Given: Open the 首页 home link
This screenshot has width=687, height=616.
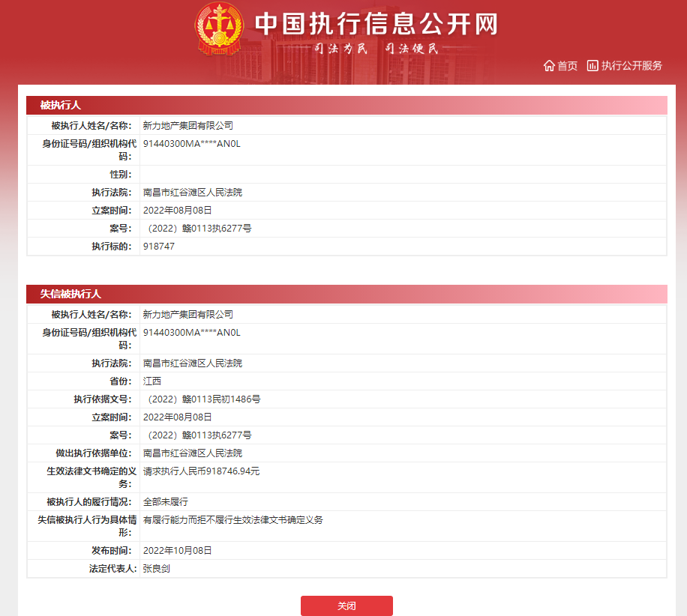Looking at the screenshot, I should [x=567, y=66].
